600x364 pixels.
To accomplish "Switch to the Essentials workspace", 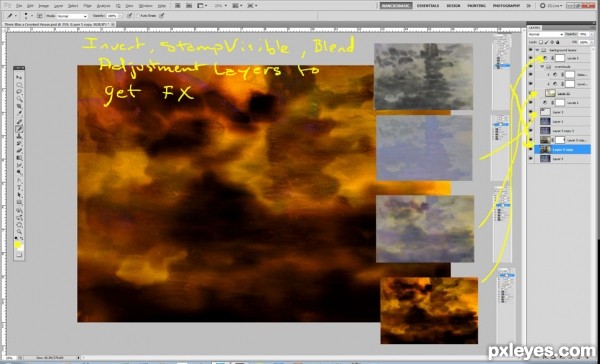I will click(428, 5).
